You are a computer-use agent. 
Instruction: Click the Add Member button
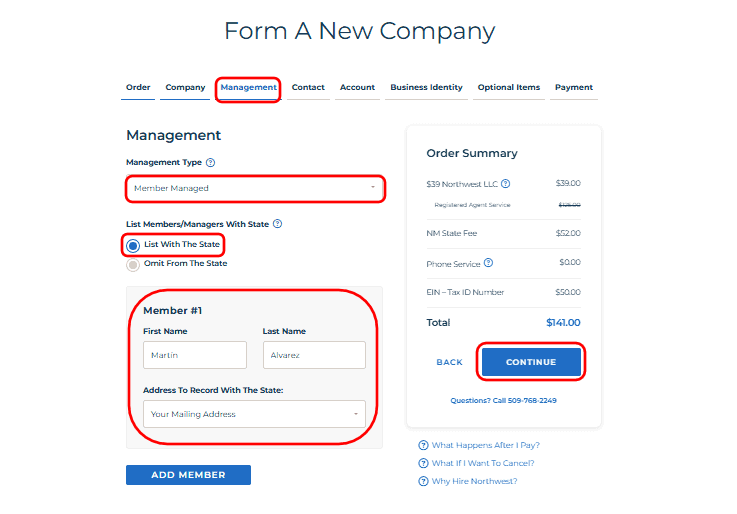coord(188,475)
